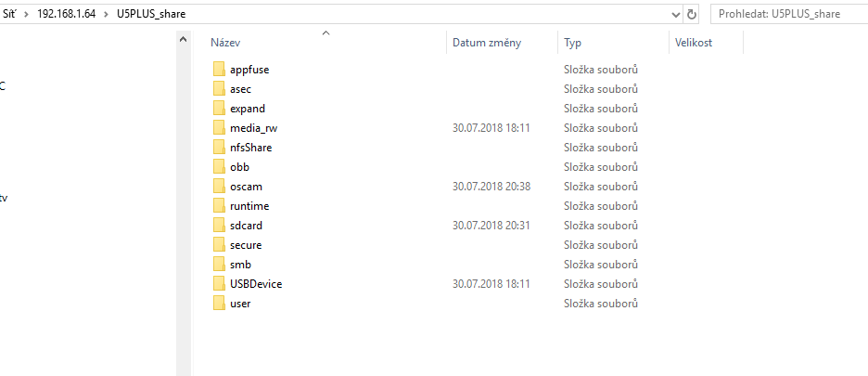This screenshot has width=868, height=376.
Task: Select the asec folder icon
Action: click(x=219, y=89)
